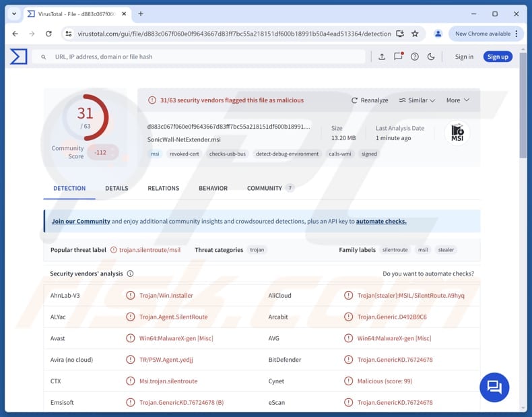Click the info icon beside Security vendors' analysis
The image size is (532, 417).
130,274
